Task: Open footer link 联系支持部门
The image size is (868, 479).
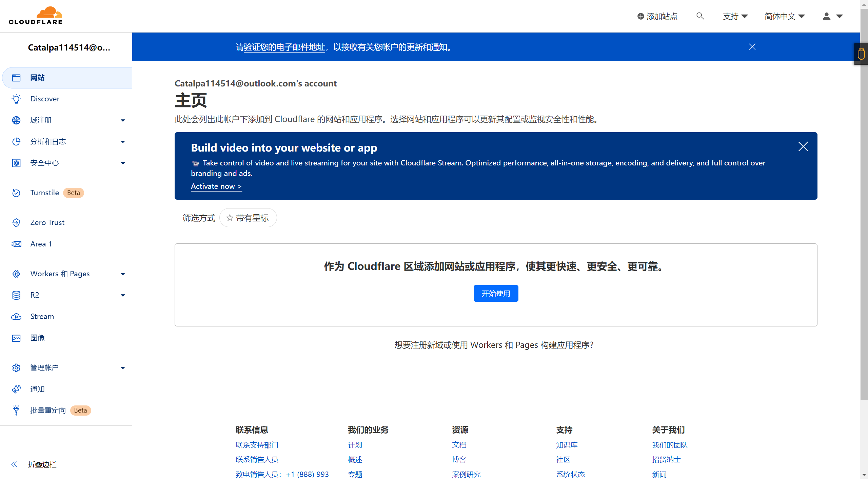Action: [x=257, y=445]
